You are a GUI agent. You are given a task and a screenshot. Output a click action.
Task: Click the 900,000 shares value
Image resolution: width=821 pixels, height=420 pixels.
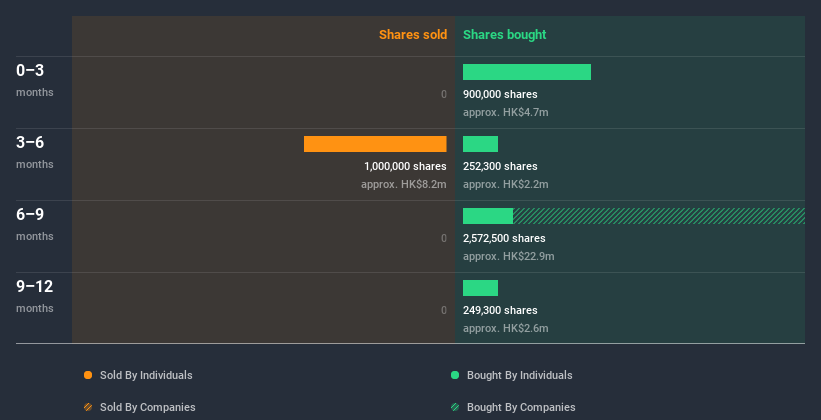(500, 94)
